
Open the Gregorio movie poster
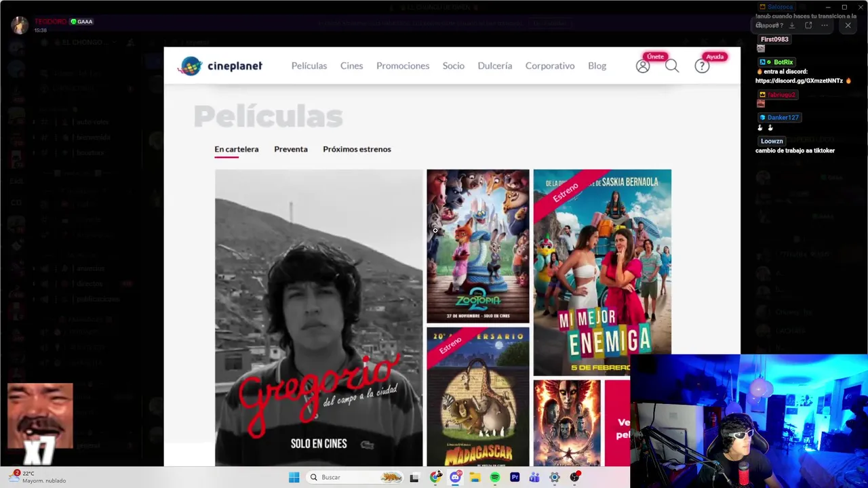coord(319,318)
